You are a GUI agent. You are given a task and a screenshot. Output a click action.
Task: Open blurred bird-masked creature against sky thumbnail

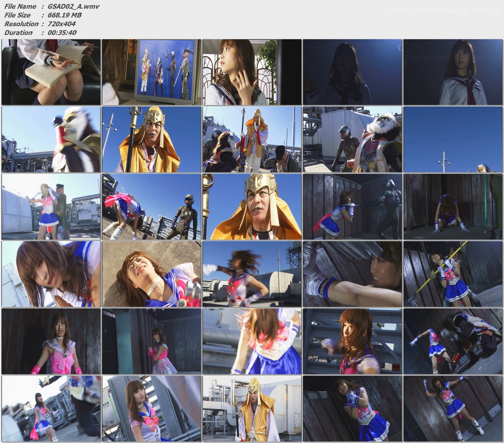51,139
